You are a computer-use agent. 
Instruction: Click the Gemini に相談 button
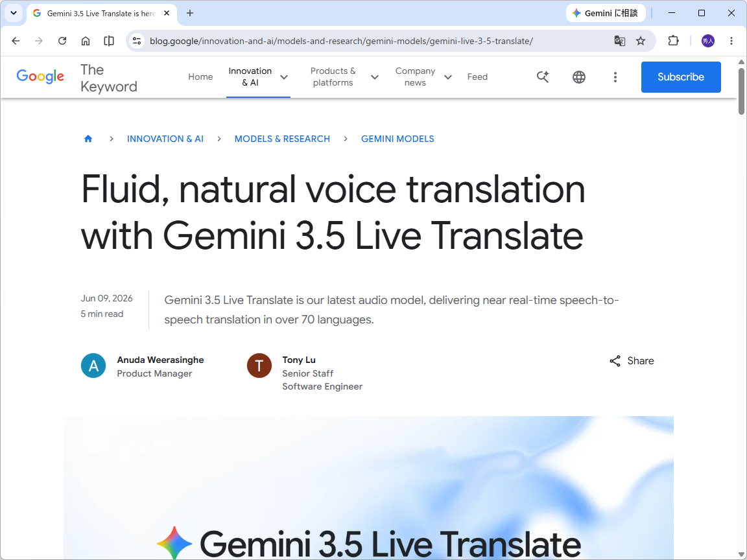(x=606, y=14)
